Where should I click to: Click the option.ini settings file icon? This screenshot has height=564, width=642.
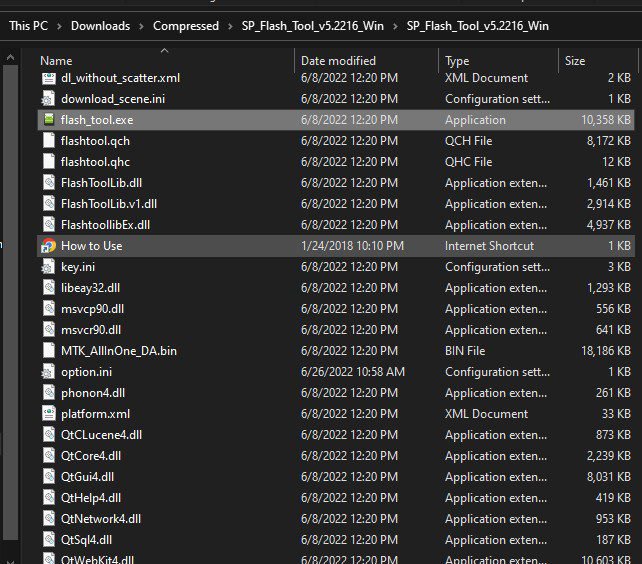point(48,371)
